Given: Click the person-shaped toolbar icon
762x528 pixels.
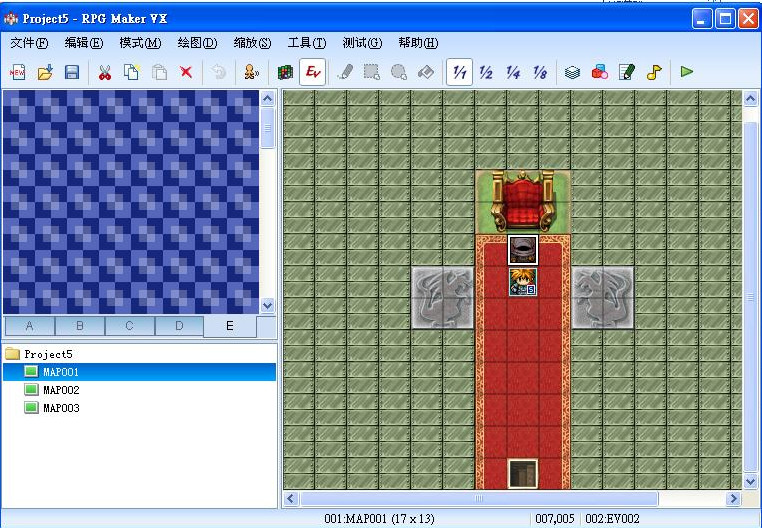Looking at the screenshot, I should [x=251, y=72].
